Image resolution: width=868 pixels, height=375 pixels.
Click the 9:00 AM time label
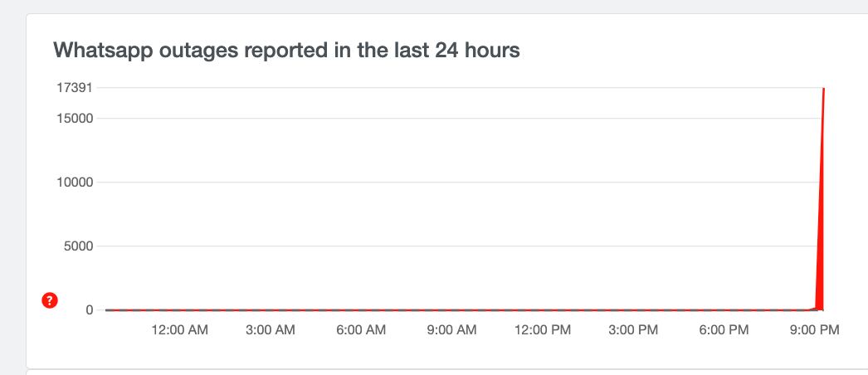451,330
